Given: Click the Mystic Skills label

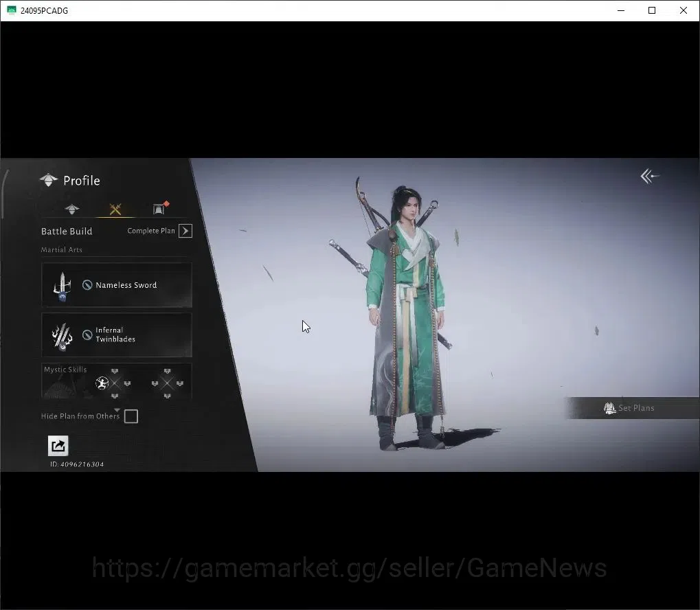Looking at the screenshot, I should 65,370.
